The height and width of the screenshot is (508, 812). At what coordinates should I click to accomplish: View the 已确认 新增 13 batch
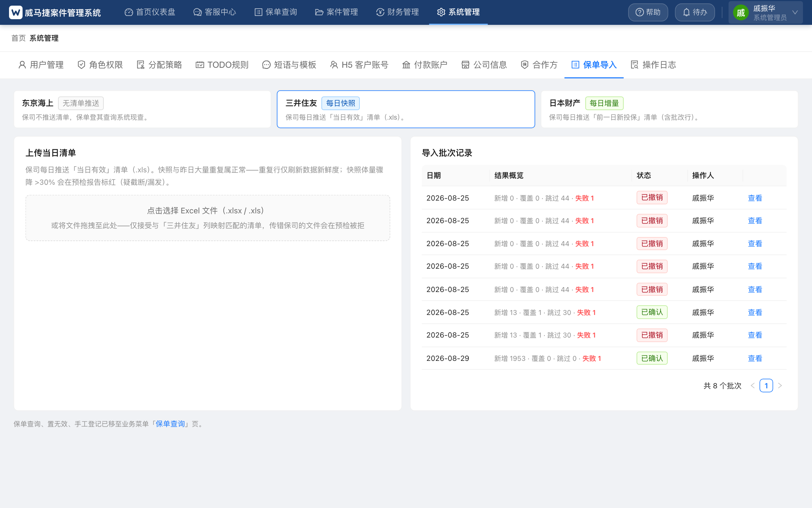[x=755, y=312]
